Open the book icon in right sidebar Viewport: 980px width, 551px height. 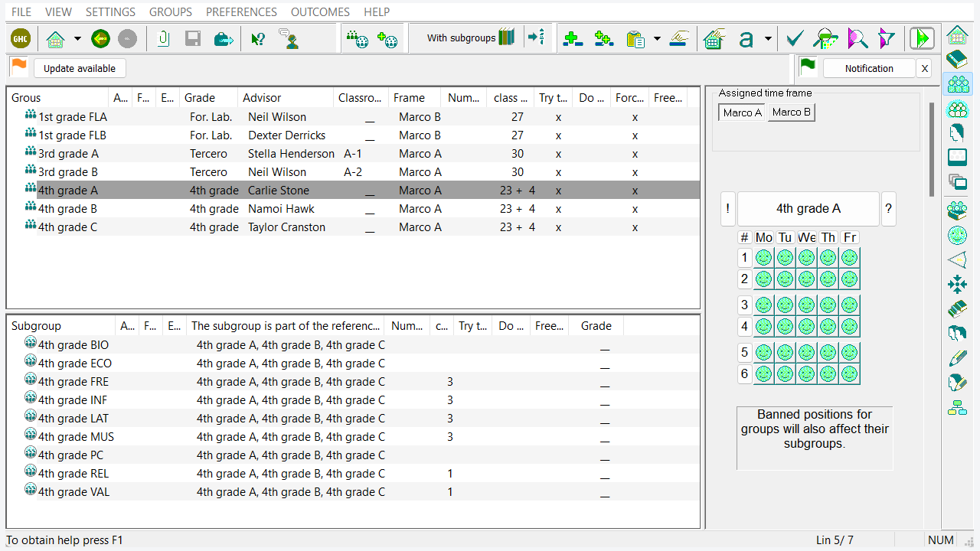pos(957,60)
